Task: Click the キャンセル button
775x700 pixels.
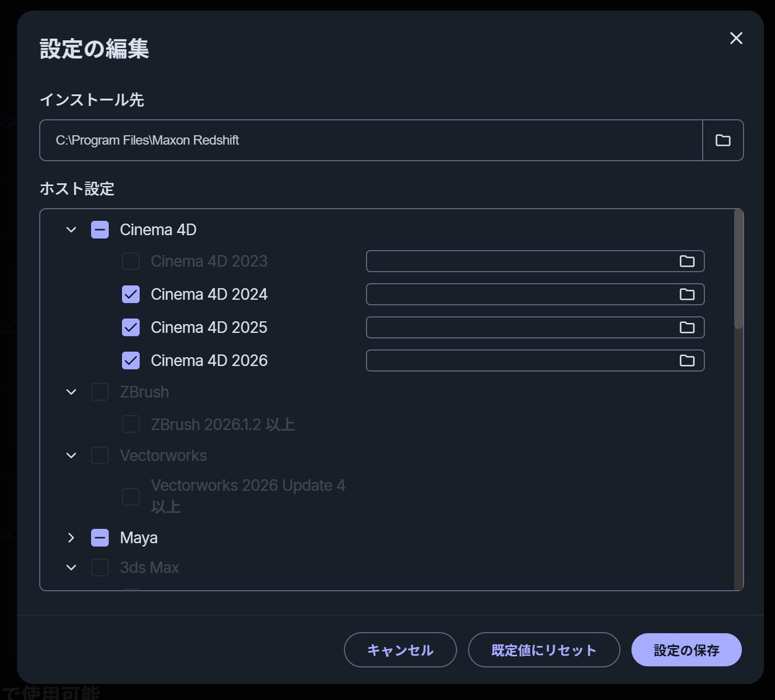Action: point(400,650)
